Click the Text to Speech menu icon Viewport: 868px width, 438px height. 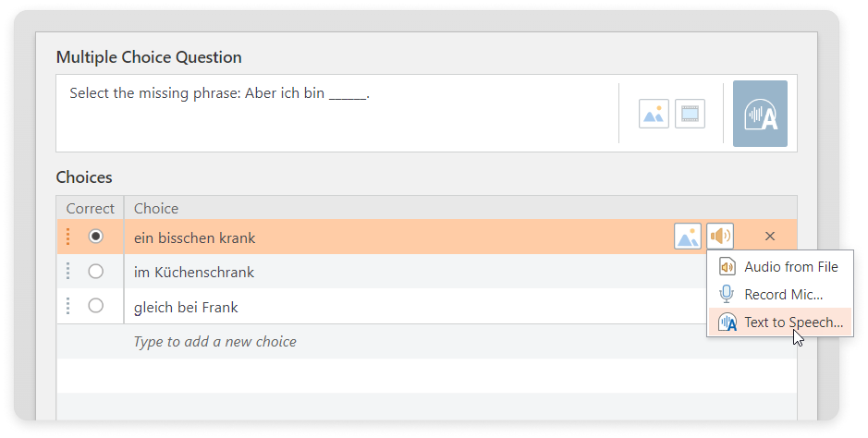point(727,322)
